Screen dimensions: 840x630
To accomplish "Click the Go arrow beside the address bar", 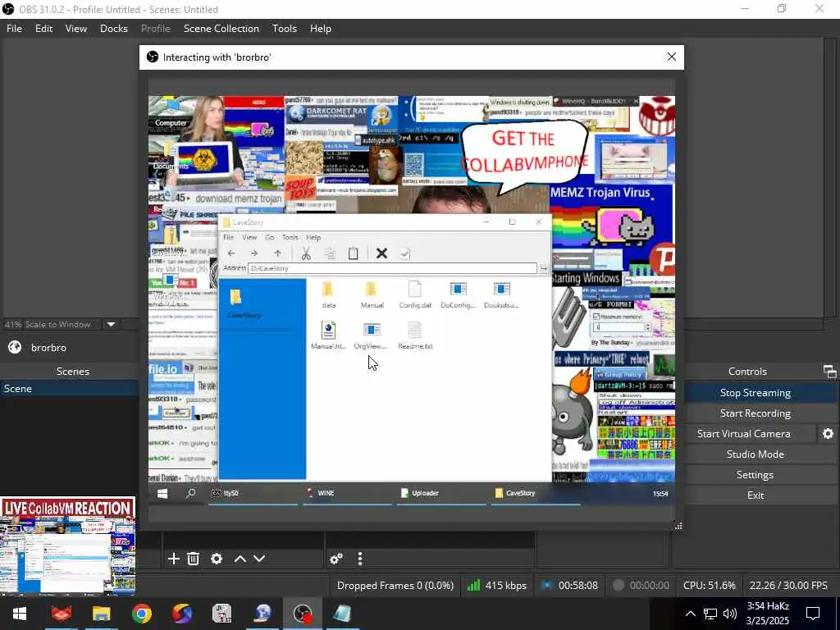I will pyautogui.click(x=544, y=268).
